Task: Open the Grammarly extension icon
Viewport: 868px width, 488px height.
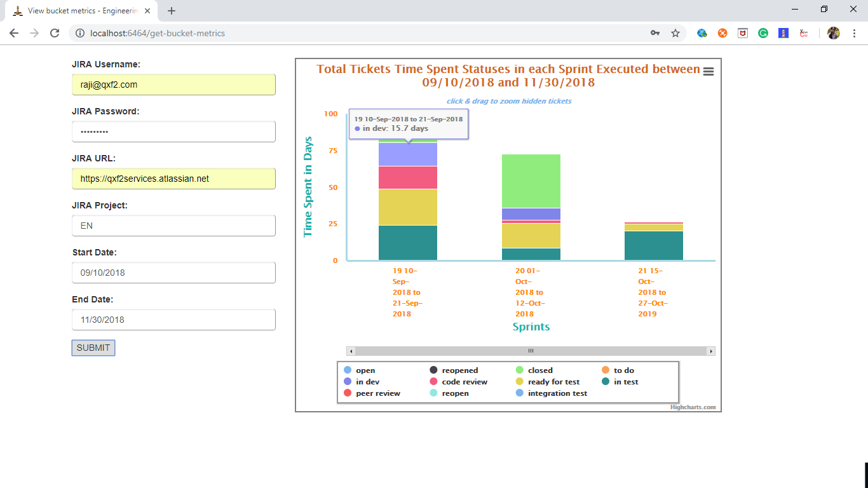Action: (x=763, y=33)
